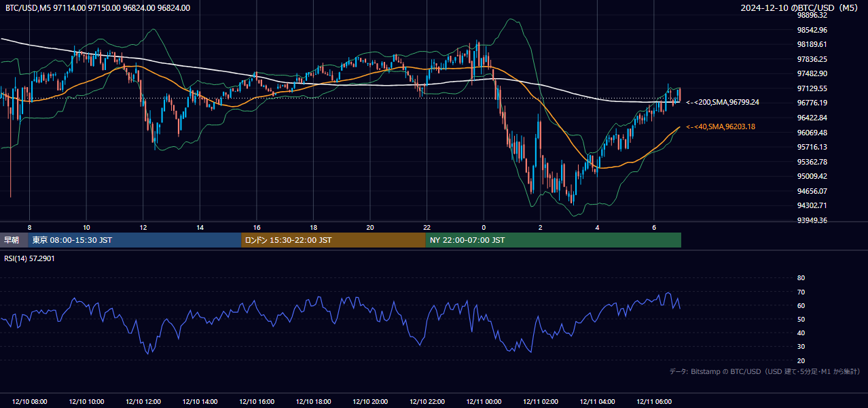Pick the 12/10 22:00 time label
The image size is (868, 408).
click(x=427, y=402)
